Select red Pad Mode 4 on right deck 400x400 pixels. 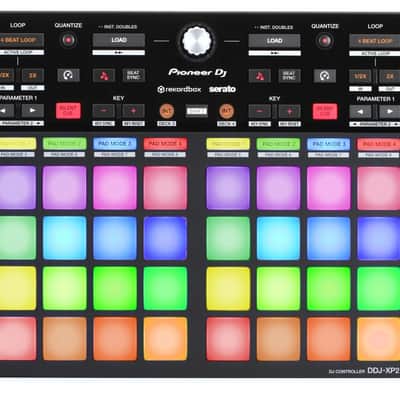(378, 144)
